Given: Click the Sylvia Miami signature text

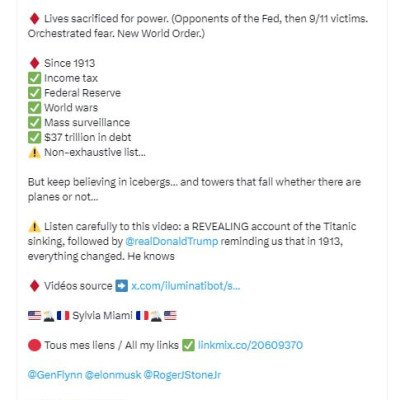Looking at the screenshot, I should tap(102, 315).
